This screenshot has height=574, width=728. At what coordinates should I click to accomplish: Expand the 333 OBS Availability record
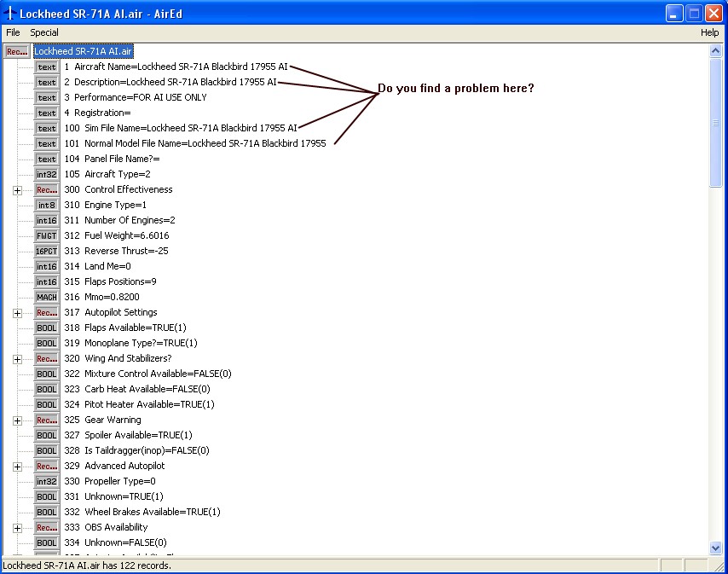pyautogui.click(x=17, y=528)
